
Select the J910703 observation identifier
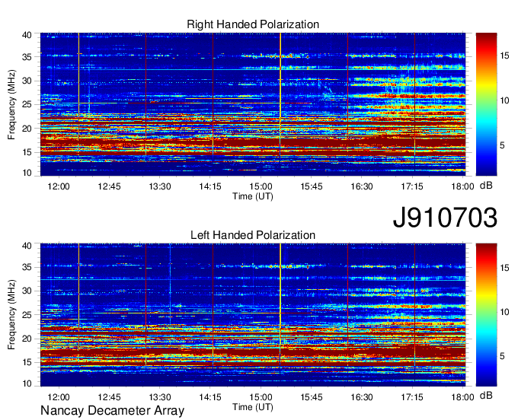click(445, 217)
